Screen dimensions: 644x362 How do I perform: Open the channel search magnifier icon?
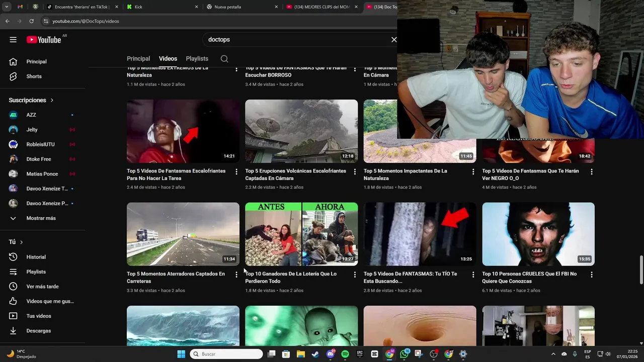pyautogui.click(x=224, y=59)
